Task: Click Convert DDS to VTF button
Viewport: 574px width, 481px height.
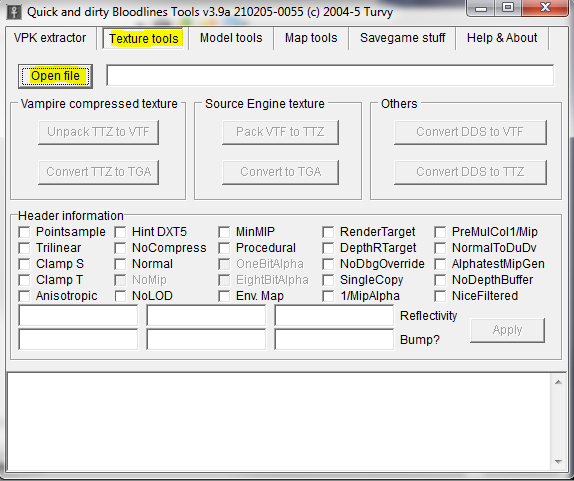Action: pyautogui.click(x=470, y=132)
